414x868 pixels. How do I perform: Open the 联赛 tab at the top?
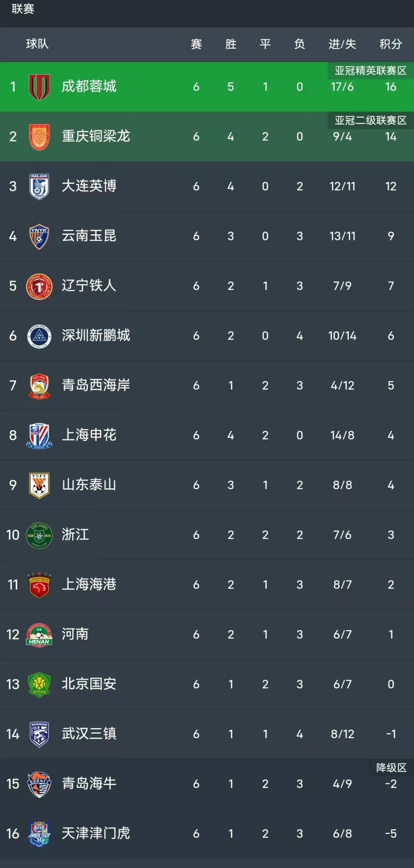23,9
